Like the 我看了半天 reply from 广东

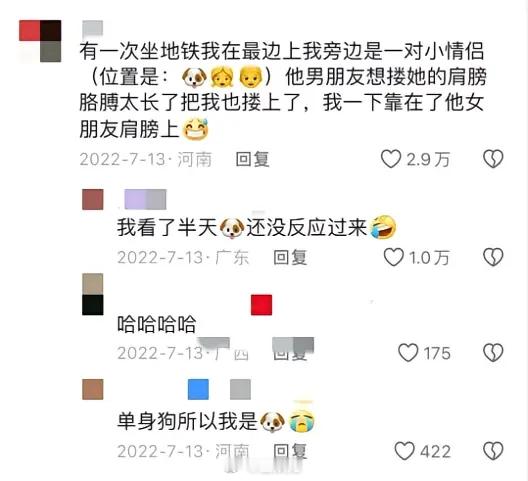394,257
